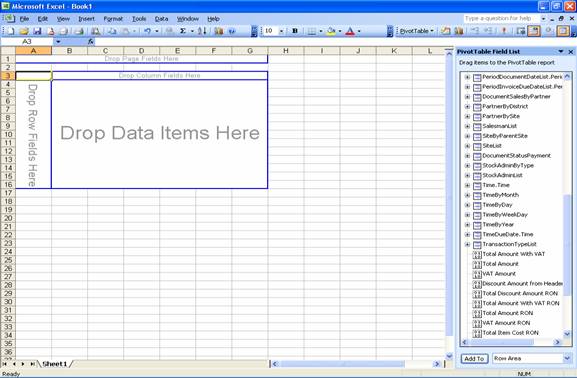Click the Font Color letter A icon
The width and height of the screenshot is (577, 378).
click(x=350, y=31)
